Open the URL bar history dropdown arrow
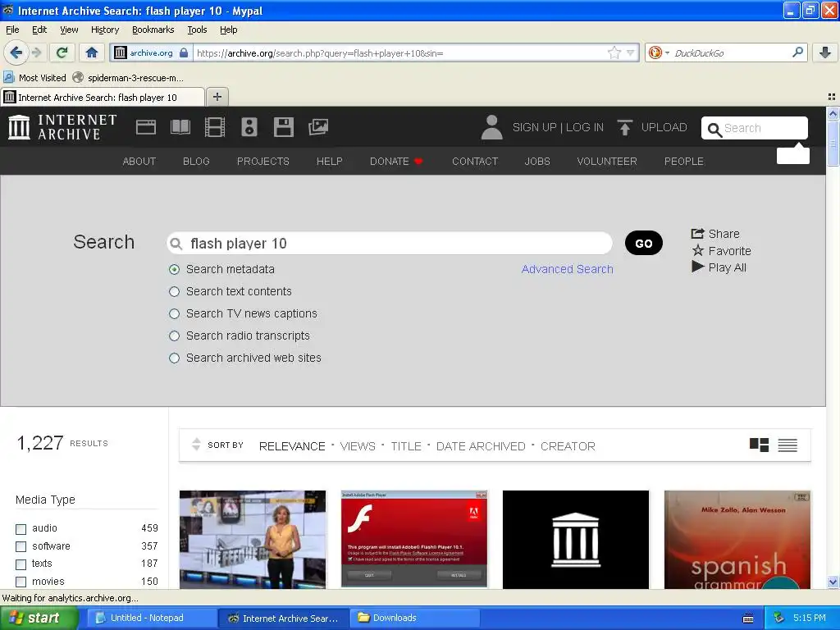 pyautogui.click(x=631, y=52)
